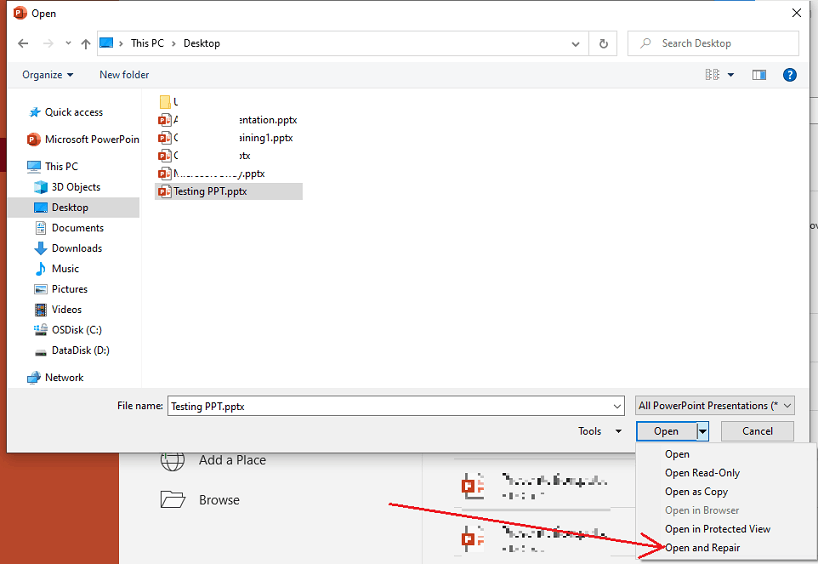Open the recent locations dropdown arrow
818x564 pixels.
[x=68, y=44]
